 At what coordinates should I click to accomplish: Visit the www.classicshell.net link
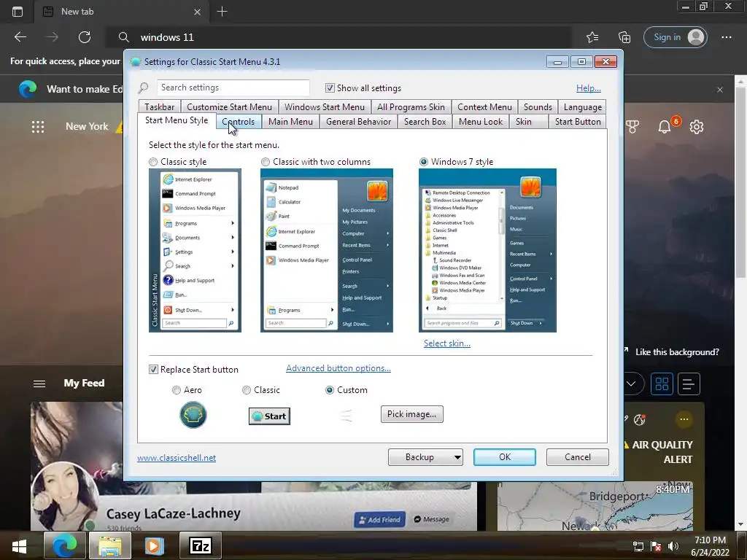[x=177, y=458]
